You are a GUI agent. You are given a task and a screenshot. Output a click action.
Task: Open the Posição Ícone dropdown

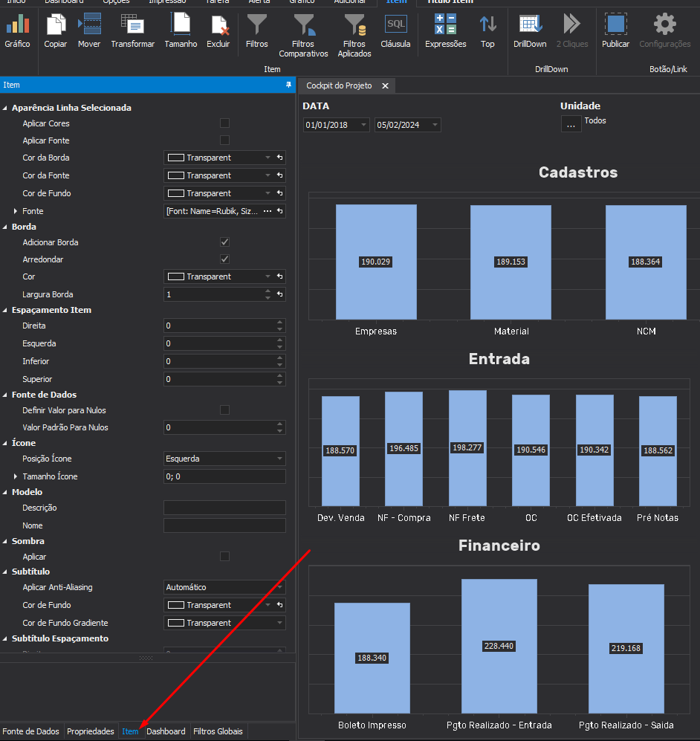point(224,459)
